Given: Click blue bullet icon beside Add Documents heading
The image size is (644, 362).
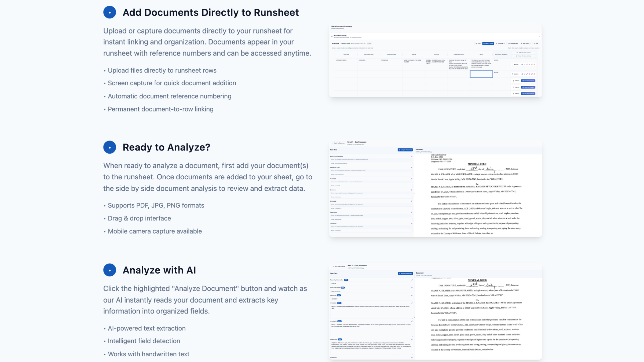Looking at the screenshot, I should point(109,12).
